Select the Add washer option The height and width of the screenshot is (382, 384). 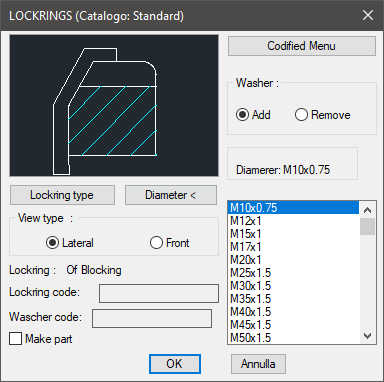253,115
